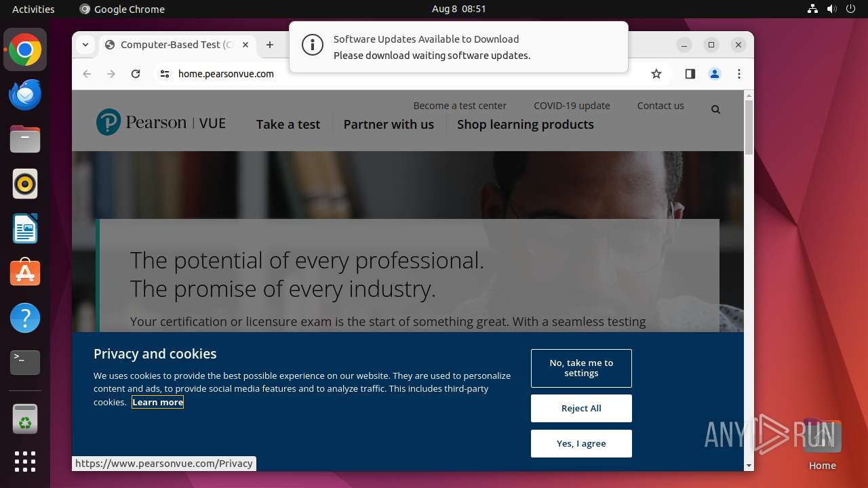868x488 pixels.
Task: Select the Computer-Based Test tab
Action: pos(178,45)
